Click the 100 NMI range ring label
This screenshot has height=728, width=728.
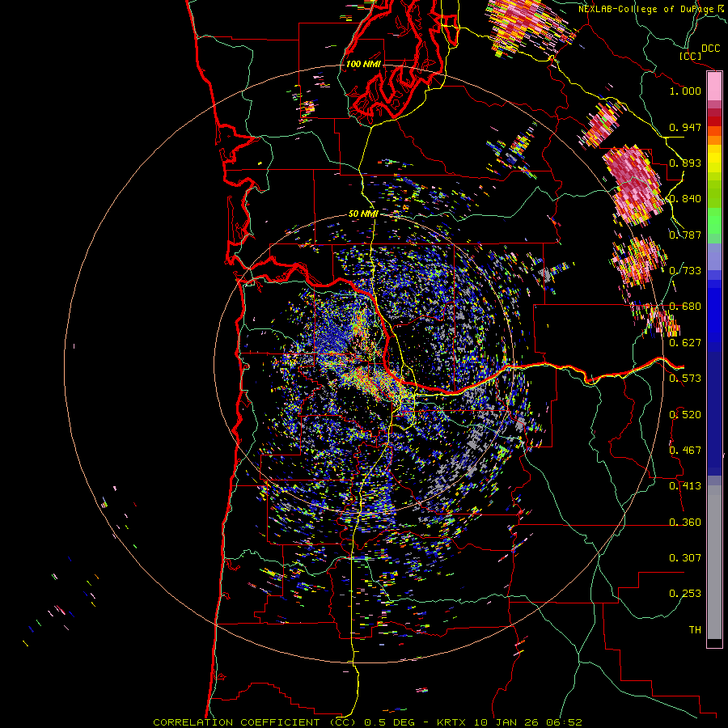[x=363, y=64]
